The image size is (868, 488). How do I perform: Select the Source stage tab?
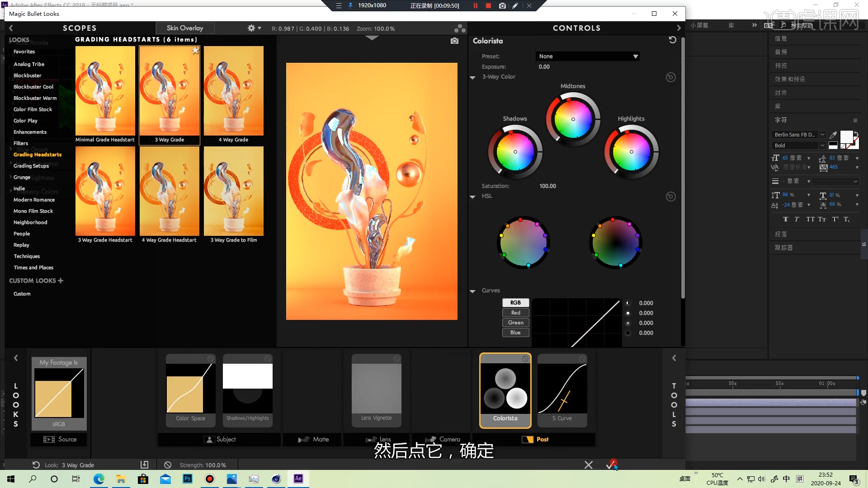pyautogui.click(x=59, y=439)
